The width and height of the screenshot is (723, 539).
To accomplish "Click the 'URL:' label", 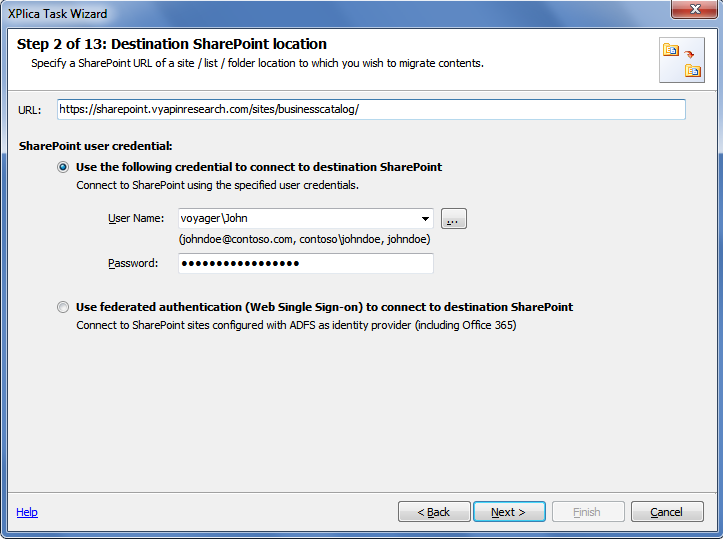I will 30,110.
